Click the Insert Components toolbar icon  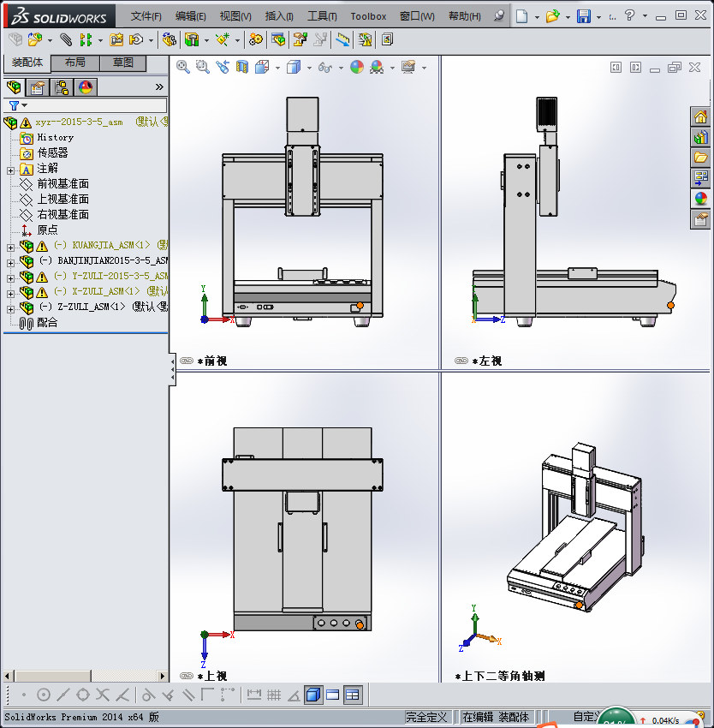pyautogui.click(x=35, y=39)
